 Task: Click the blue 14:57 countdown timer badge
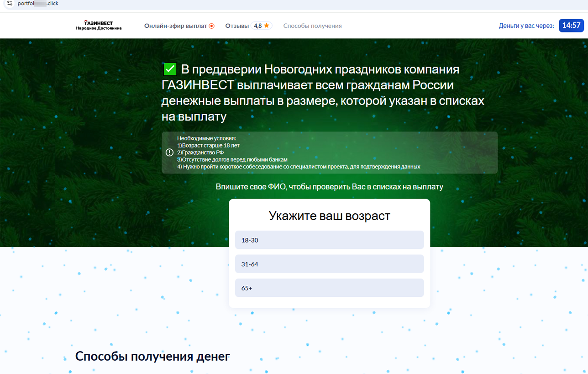(x=571, y=26)
